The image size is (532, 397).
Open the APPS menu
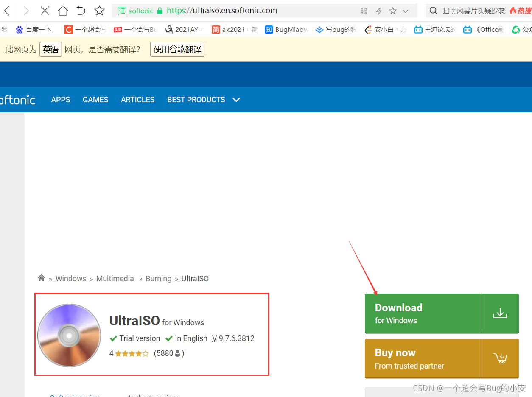(61, 100)
